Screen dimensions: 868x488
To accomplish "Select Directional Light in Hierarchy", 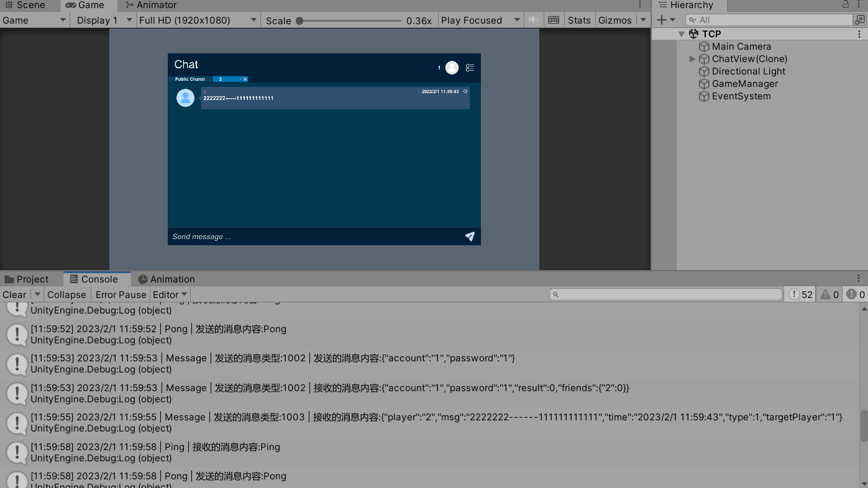I will click(749, 71).
